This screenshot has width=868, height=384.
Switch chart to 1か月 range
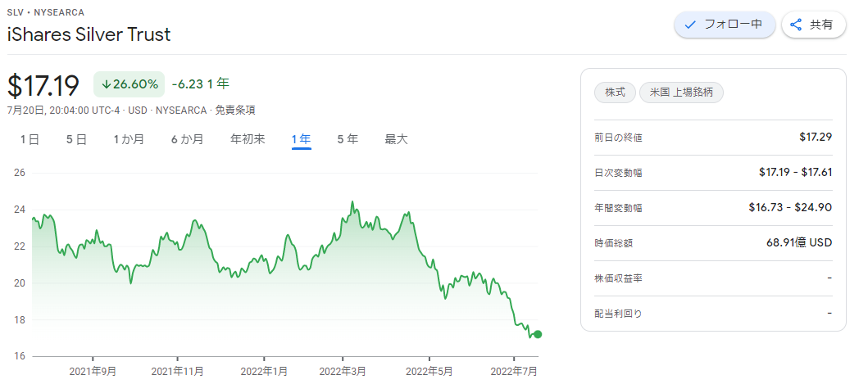(129, 139)
